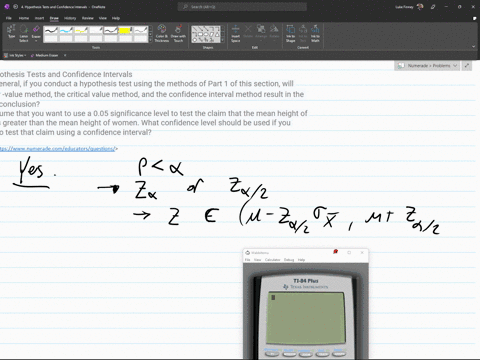Switch to the View ribbon tab

click(x=103, y=18)
